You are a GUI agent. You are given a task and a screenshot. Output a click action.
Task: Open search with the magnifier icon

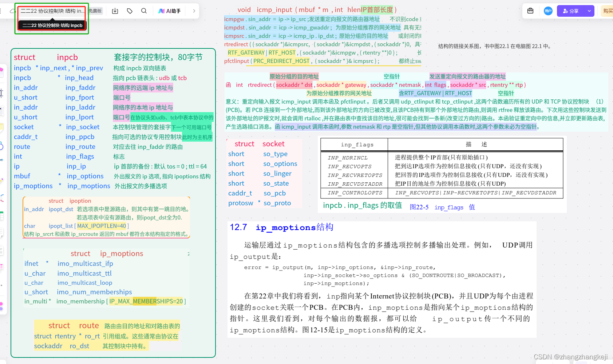[x=144, y=11]
